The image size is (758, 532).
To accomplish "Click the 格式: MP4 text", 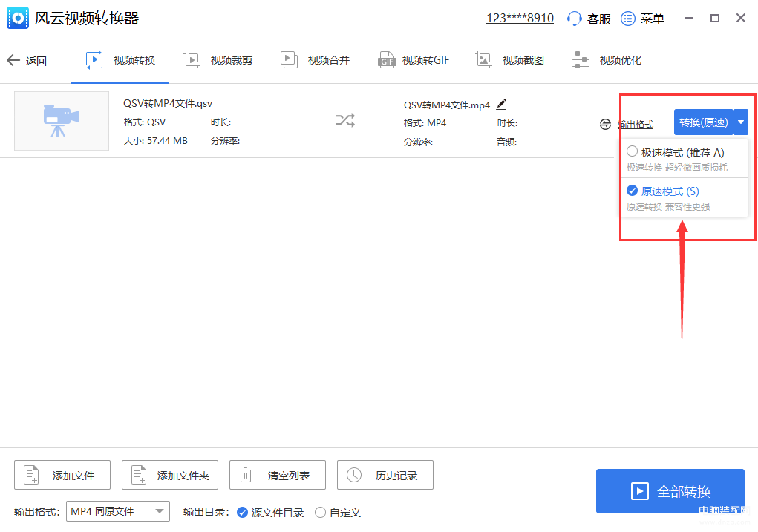I will pos(425,123).
